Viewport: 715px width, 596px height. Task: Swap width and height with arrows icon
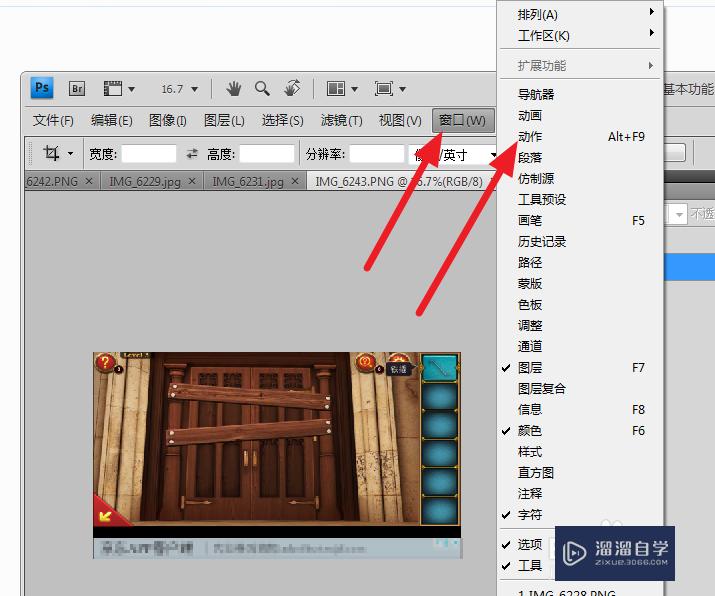point(192,154)
